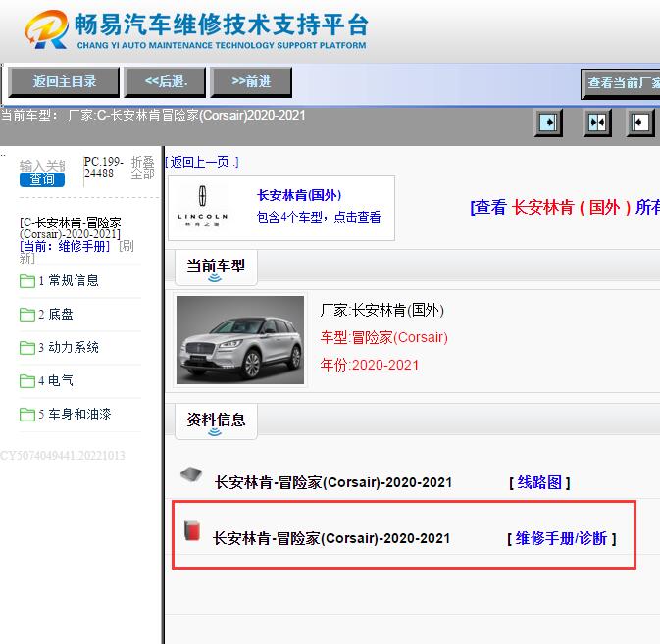Viewport: 660px width, 644px height.
Task: Click 长安林肯-冒险家(Corsair)-2020-2021 in the 维修手册/诊断 row
Action: coord(331,538)
